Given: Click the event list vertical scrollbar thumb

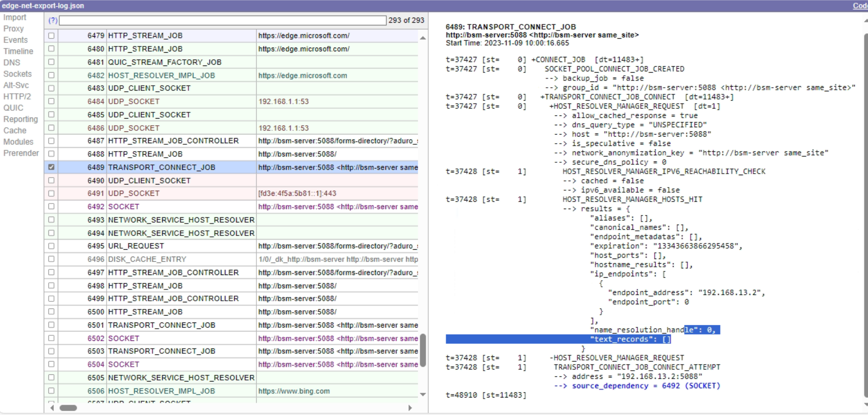Looking at the screenshot, I should (423, 350).
